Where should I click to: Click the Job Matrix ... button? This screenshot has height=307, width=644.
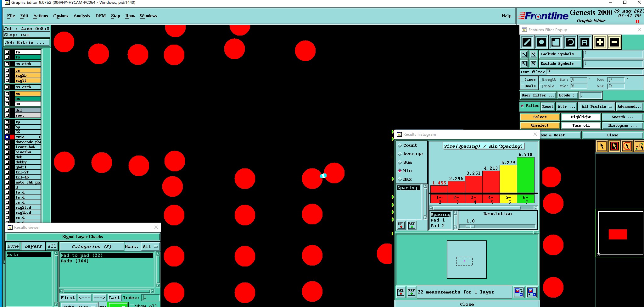click(26, 43)
